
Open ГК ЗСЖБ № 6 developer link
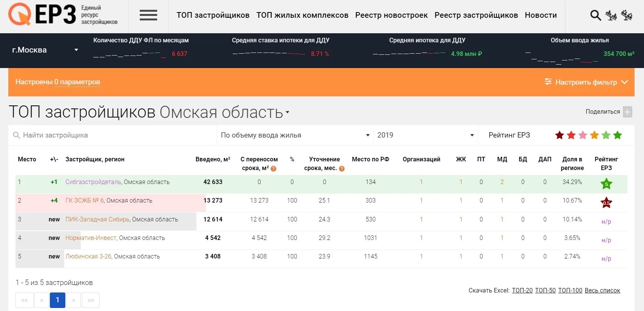85,201
